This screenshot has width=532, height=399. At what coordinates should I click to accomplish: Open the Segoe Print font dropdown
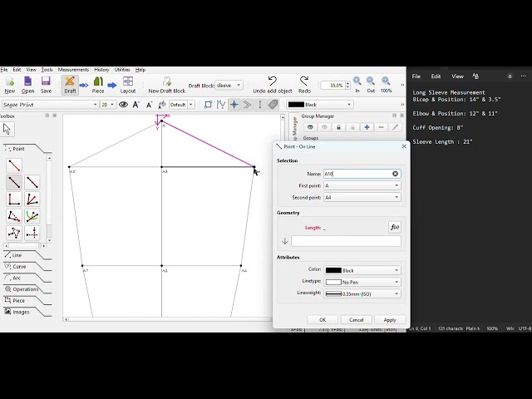coord(50,105)
